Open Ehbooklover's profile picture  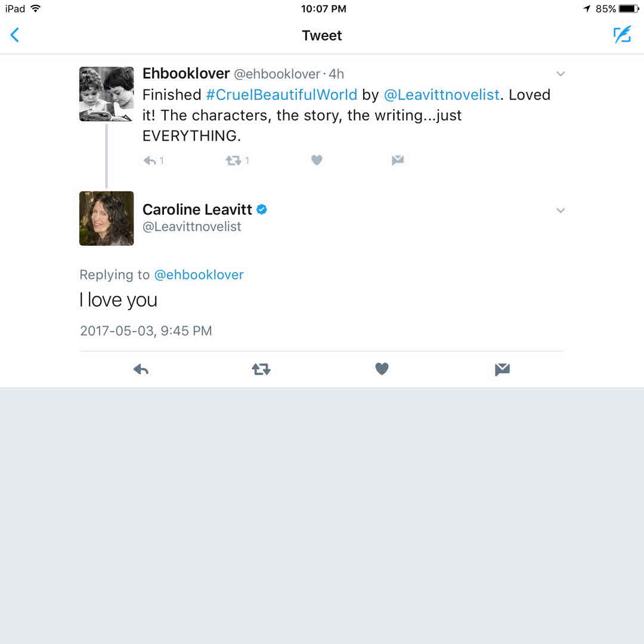pyautogui.click(x=107, y=94)
